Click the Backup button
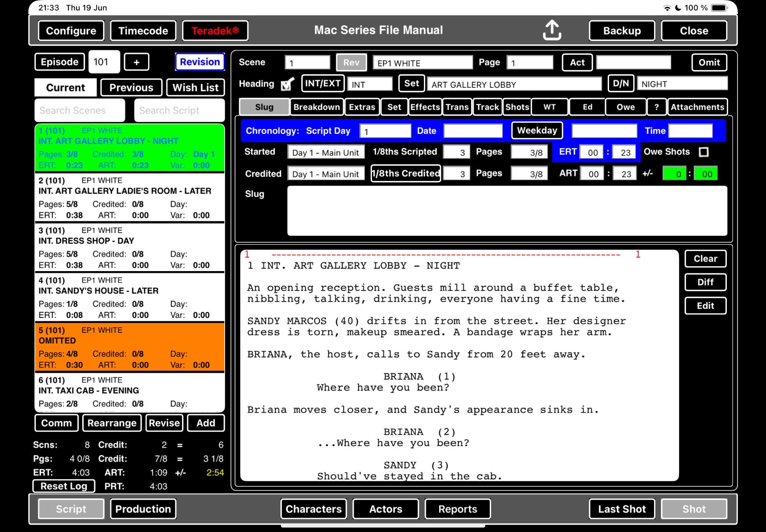 tap(621, 31)
